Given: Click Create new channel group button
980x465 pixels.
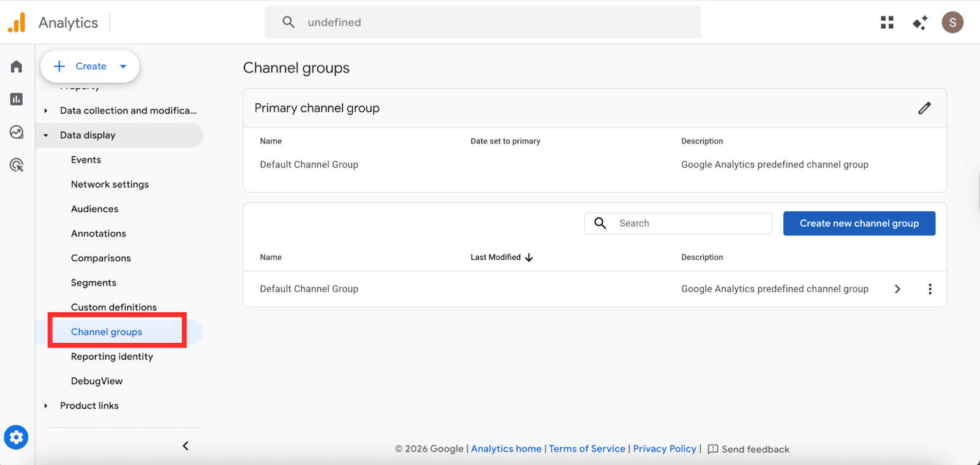Looking at the screenshot, I should click(859, 224).
